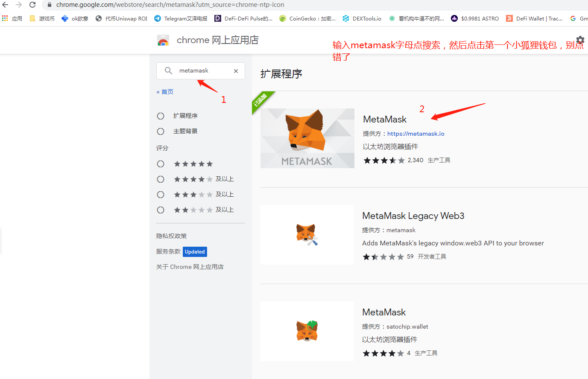
Task: Open the $0.9981 ASTRO bookmark
Action: click(475, 18)
